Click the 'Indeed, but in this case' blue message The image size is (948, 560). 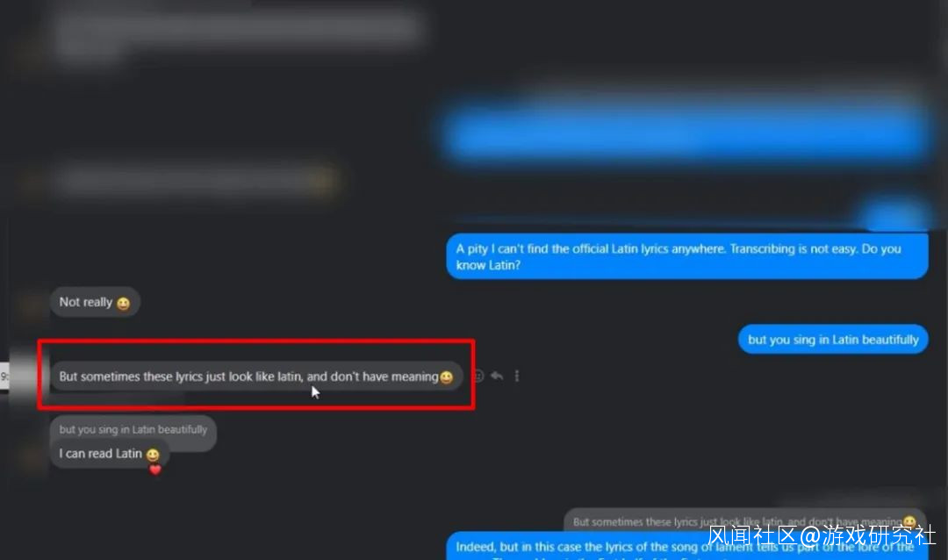[x=686, y=547]
